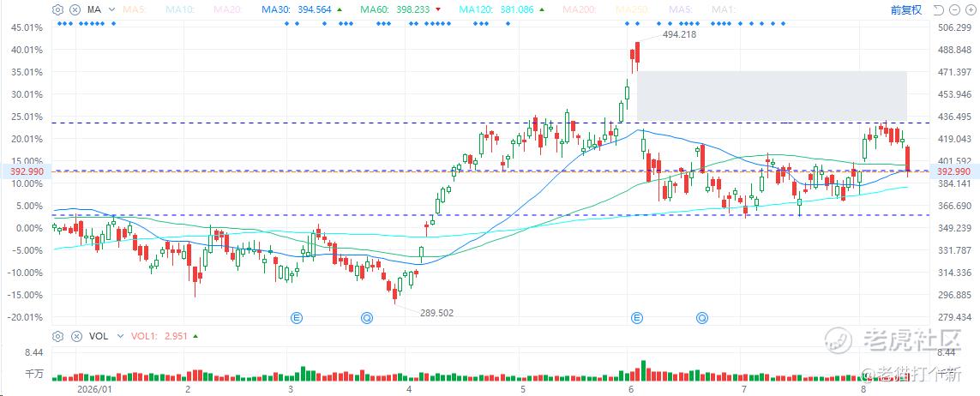
Task: Click the 349.239 price axis label
Action: click(953, 228)
